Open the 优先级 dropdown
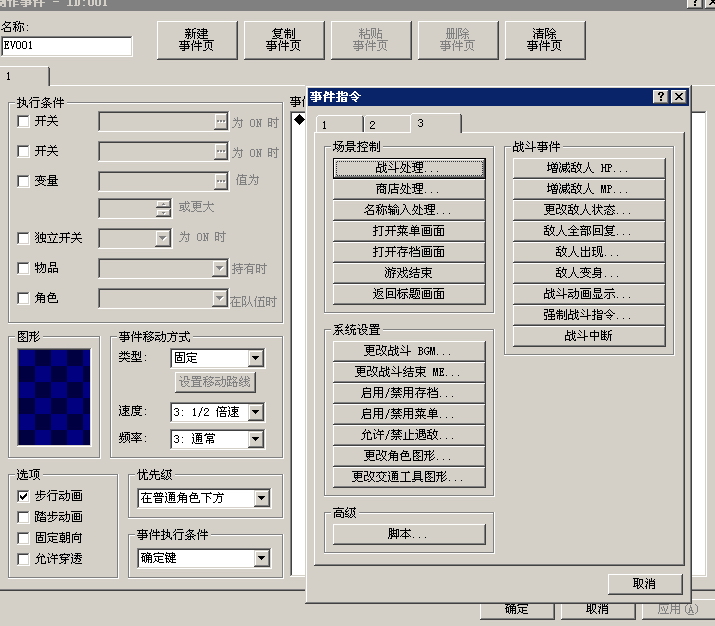 click(203, 498)
